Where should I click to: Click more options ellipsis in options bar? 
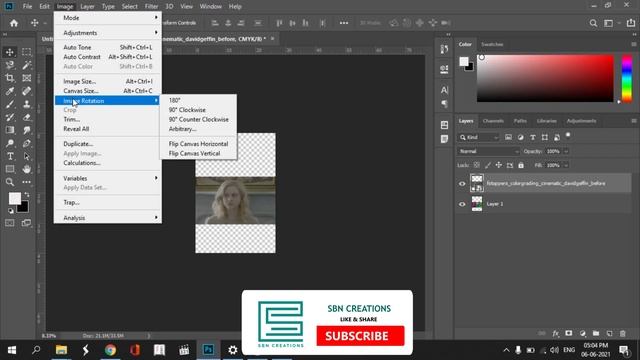coord(344,23)
